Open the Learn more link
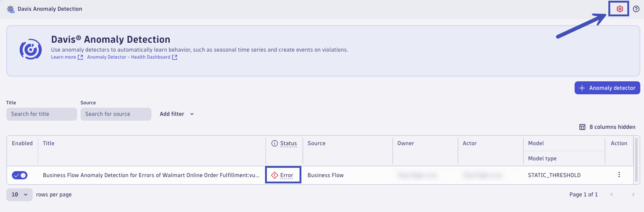Screen dimensions: 644x212 coord(63,57)
